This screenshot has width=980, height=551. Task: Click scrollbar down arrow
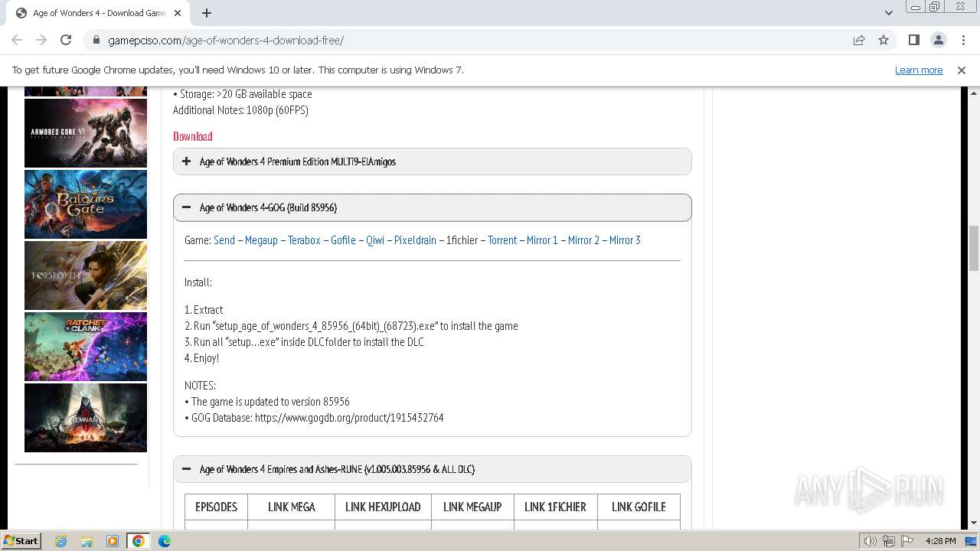[973, 523]
